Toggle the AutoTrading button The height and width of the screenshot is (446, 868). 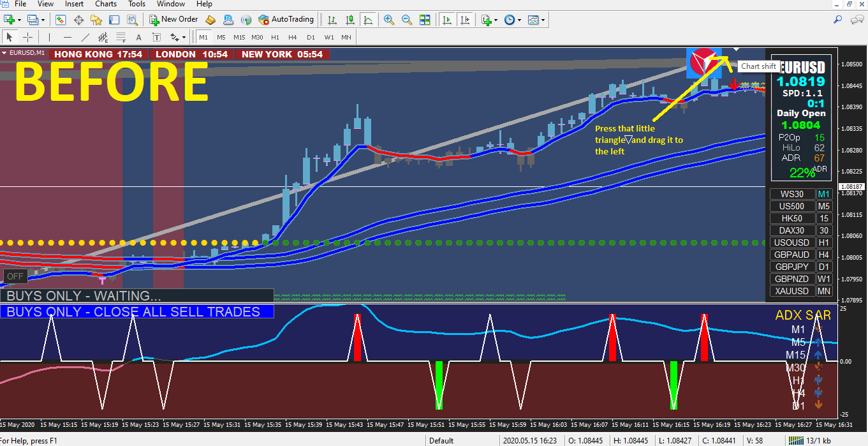point(286,20)
